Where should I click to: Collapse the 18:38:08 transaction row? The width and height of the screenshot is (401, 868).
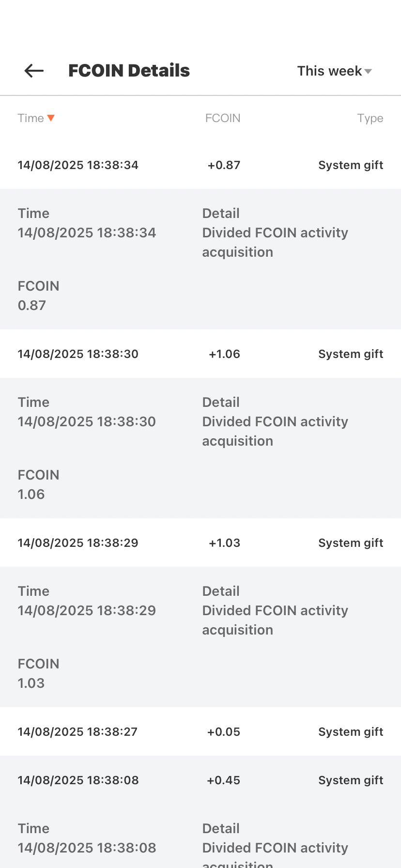pyautogui.click(x=200, y=780)
